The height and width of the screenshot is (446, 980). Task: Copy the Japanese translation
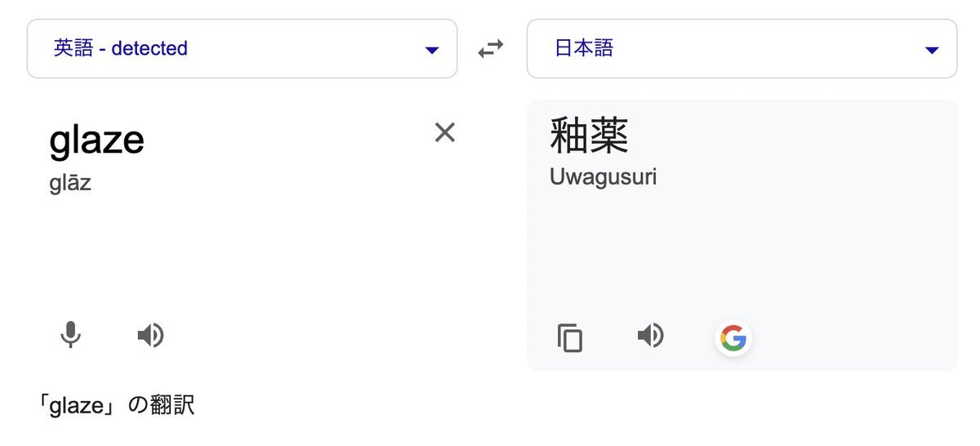point(570,337)
